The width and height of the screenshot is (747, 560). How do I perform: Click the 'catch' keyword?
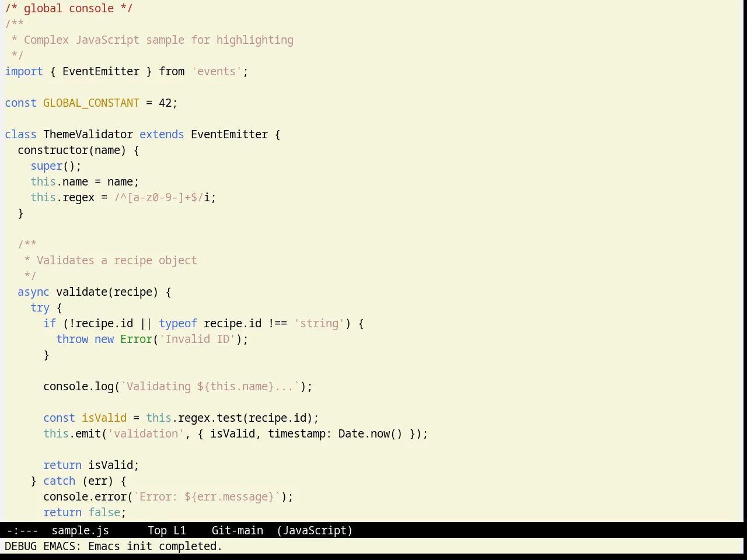pos(60,481)
